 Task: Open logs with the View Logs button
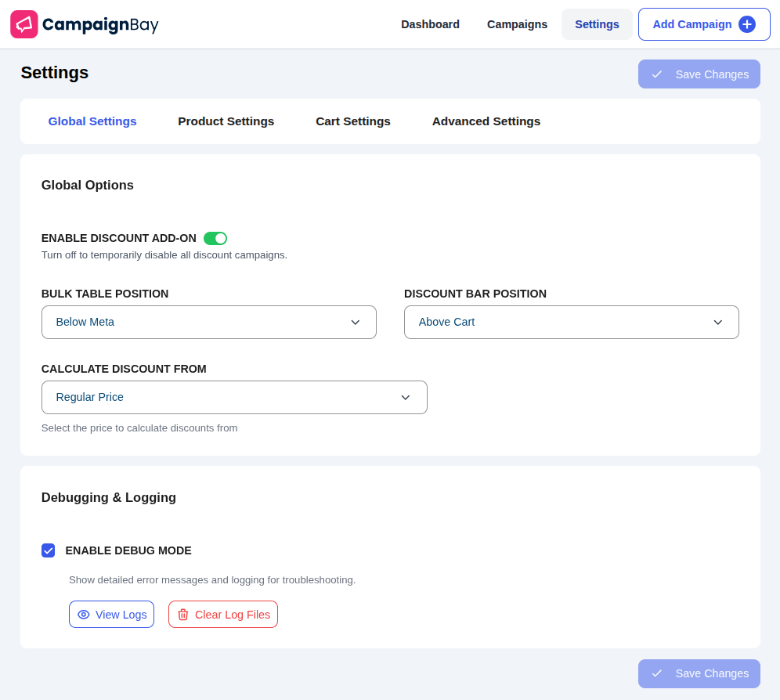coord(111,614)
